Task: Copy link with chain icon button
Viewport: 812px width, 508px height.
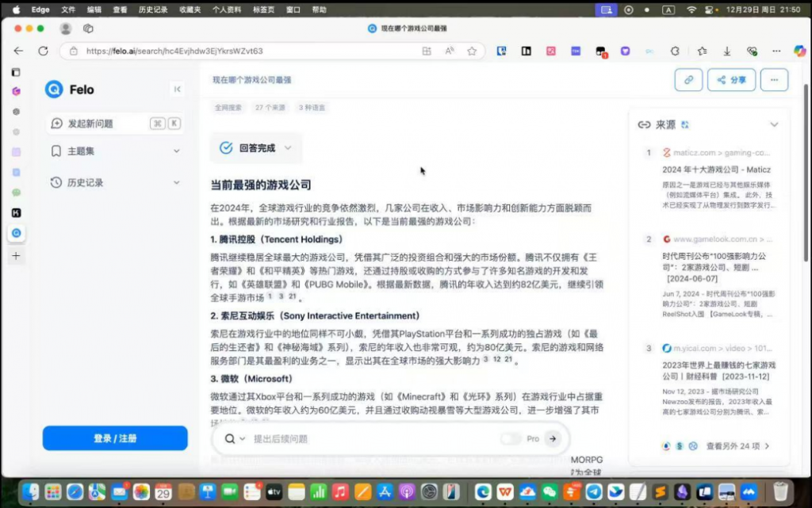Action: 688,80
